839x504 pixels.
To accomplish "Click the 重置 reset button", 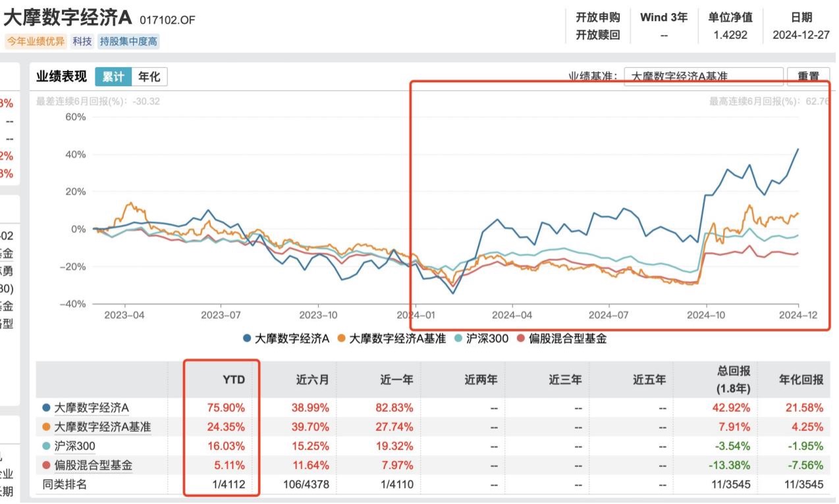I will pyautogui.click(x=808, y=76).
